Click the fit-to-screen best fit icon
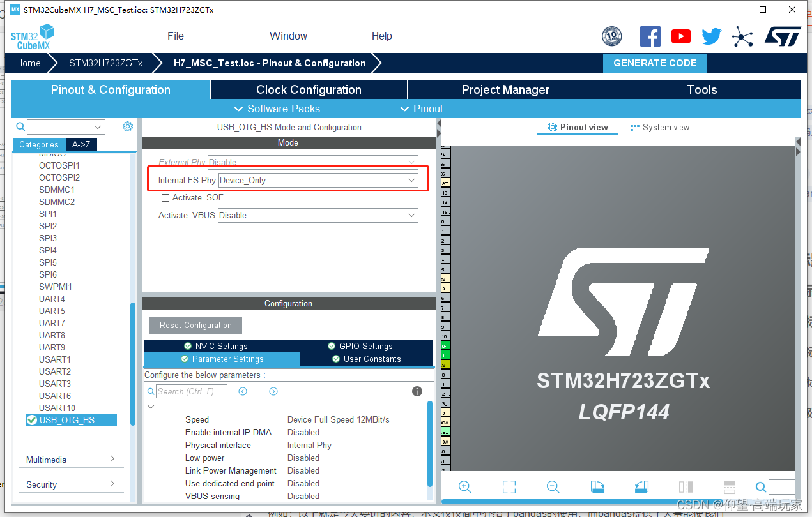The image size is (812, 517). (509, 487)
